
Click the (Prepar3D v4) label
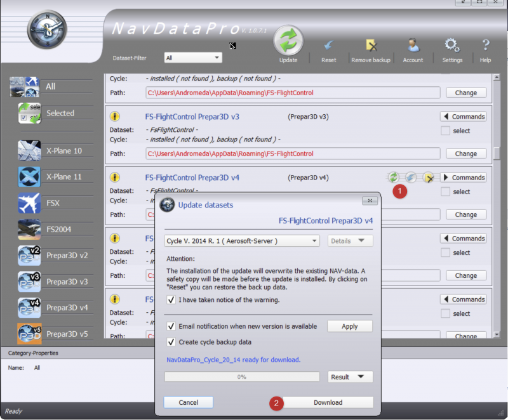click(x=308, y=177)
